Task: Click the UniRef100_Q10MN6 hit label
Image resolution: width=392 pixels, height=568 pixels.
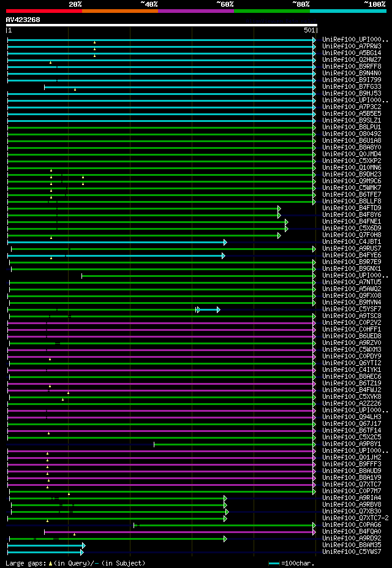Action: 352,168
